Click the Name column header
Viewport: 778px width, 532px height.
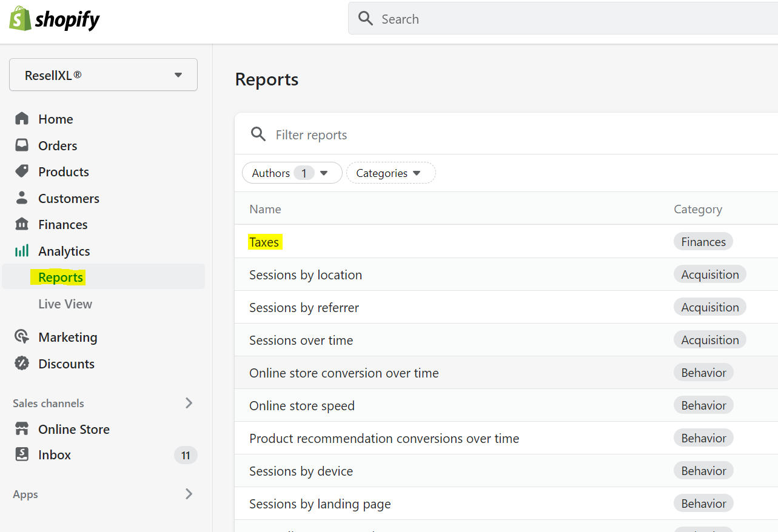pyautogui.click(x=265, y=209)
